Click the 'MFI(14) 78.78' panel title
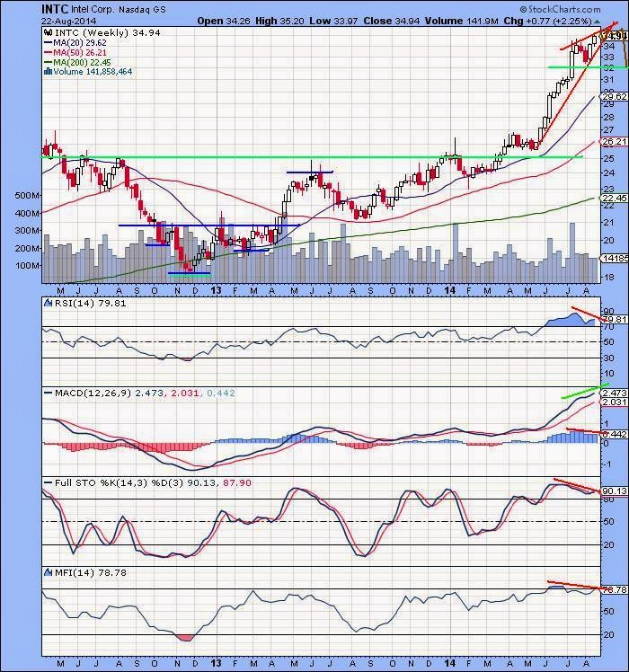The height and width of the screenshot is (672, 629). 91,572
